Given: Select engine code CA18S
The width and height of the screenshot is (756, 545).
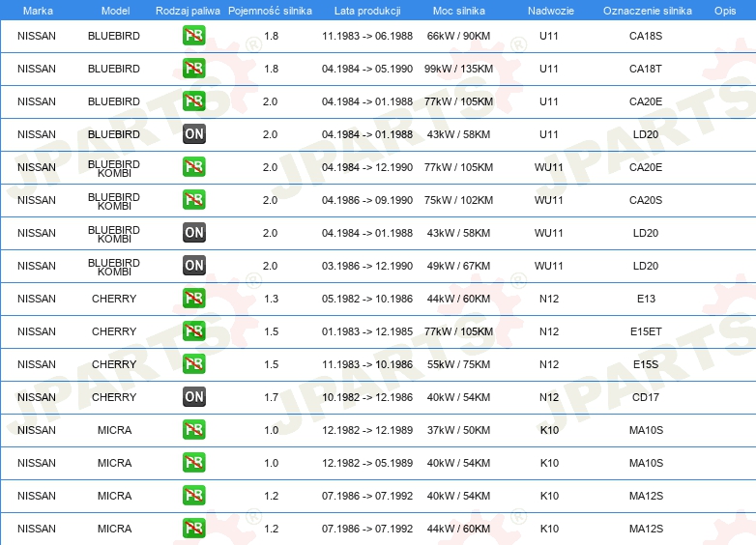Looking at the screenshot, I should point(646,36).
